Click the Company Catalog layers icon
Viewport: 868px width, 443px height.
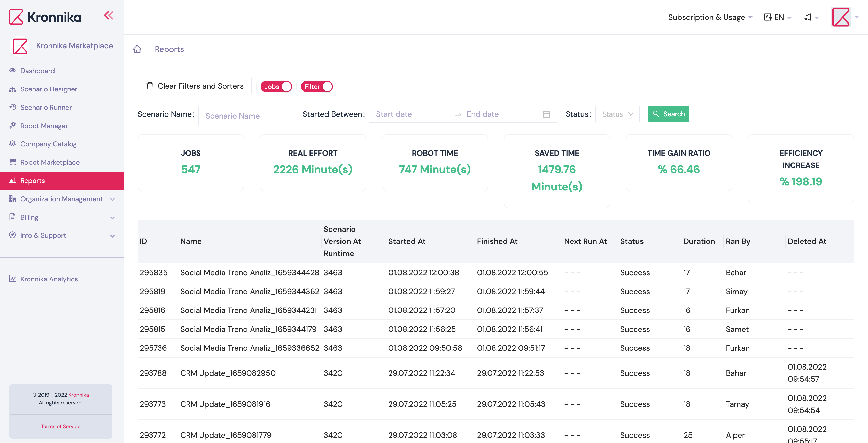click(12, 144)
